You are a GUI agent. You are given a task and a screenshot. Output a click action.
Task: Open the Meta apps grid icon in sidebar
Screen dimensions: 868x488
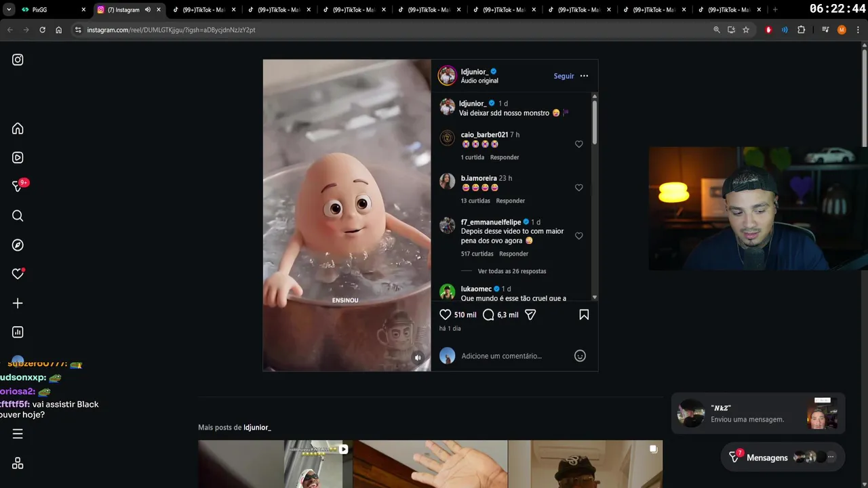(18, 464)
